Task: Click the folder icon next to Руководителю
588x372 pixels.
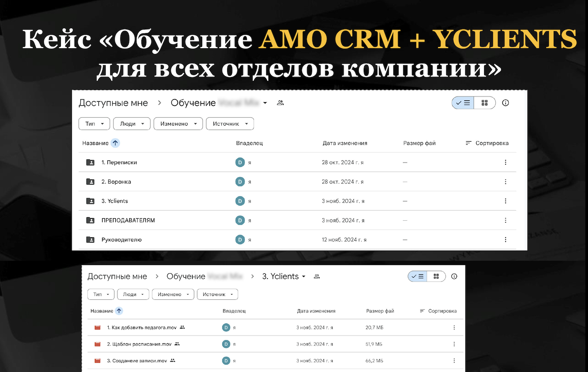Action: 90,239
